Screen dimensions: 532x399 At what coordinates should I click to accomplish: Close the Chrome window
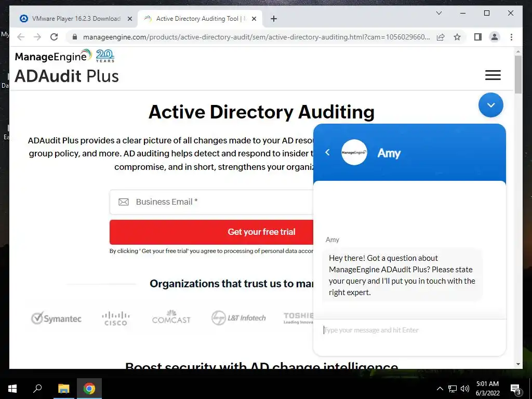pos(510,13)
